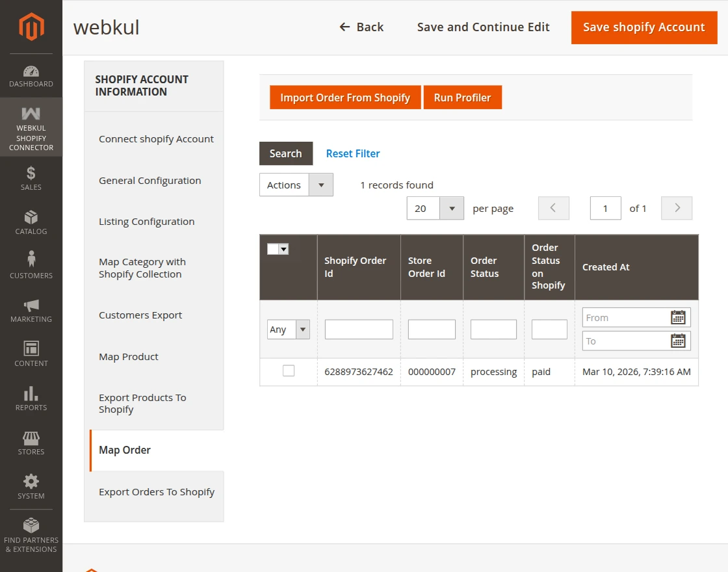The height and width of the screenshot is (572, 728).
Task: Click store order id 000000007
Action: 432,372
